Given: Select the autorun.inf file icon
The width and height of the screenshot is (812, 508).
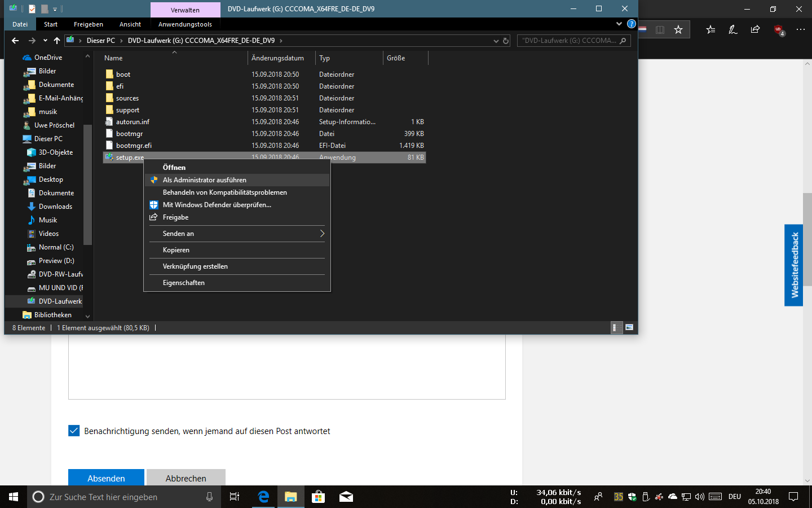Looking at the screenshot, I should (109, 122).
